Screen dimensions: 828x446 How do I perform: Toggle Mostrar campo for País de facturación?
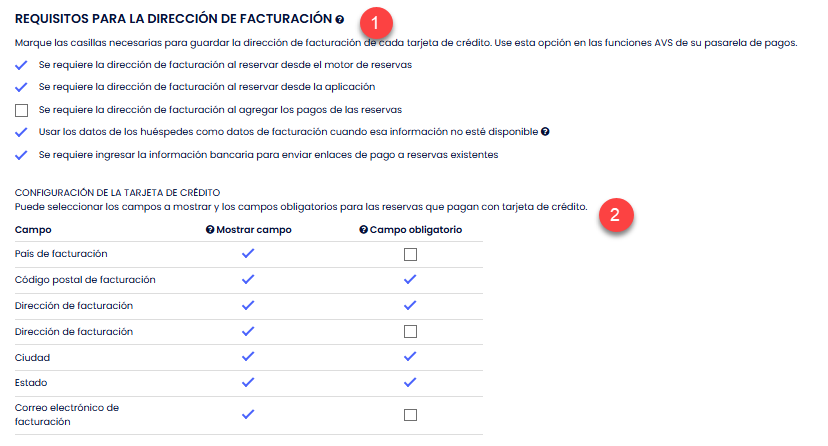pos(248,254)
